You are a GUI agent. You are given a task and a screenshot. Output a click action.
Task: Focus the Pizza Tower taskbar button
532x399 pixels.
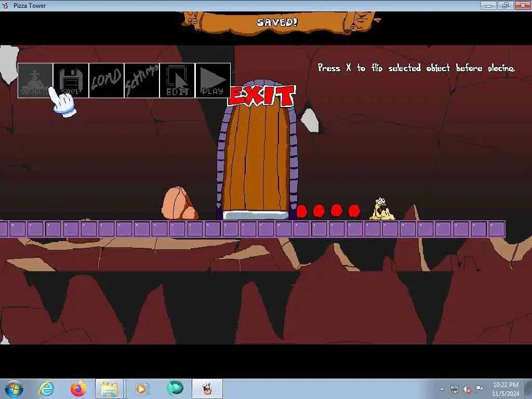pos(207,389)
